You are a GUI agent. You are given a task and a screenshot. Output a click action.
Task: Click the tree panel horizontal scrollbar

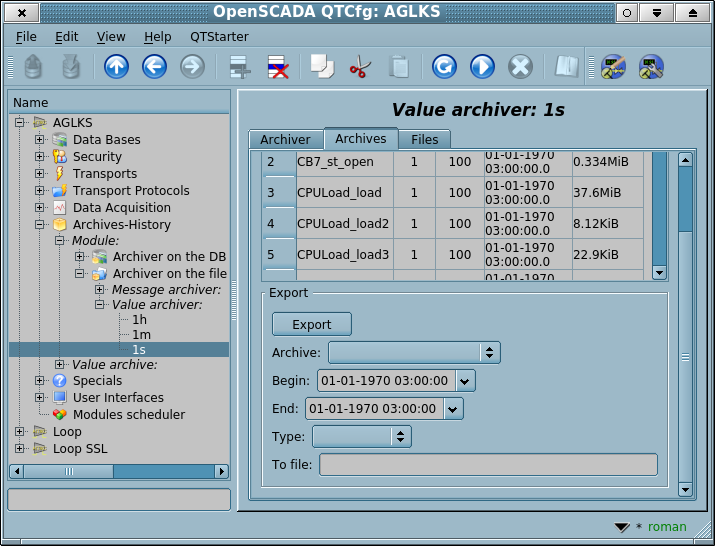pos(118,471)
